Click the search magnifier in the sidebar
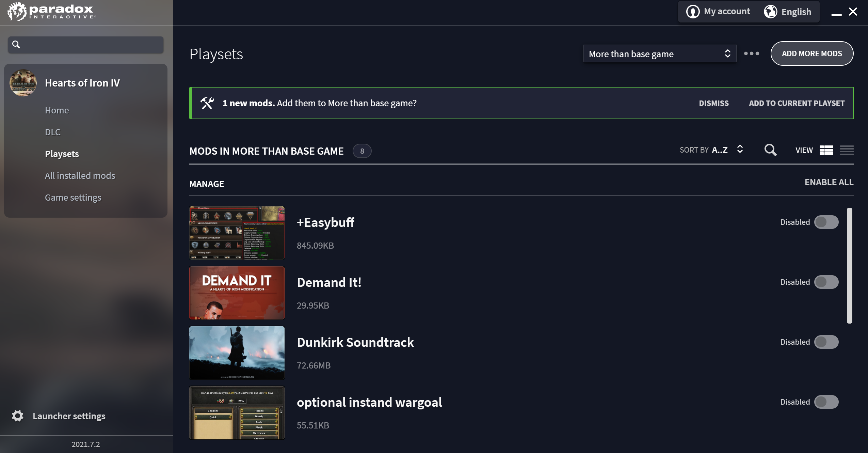This screenshot has width=868, height=453. (x=16, y=44)
